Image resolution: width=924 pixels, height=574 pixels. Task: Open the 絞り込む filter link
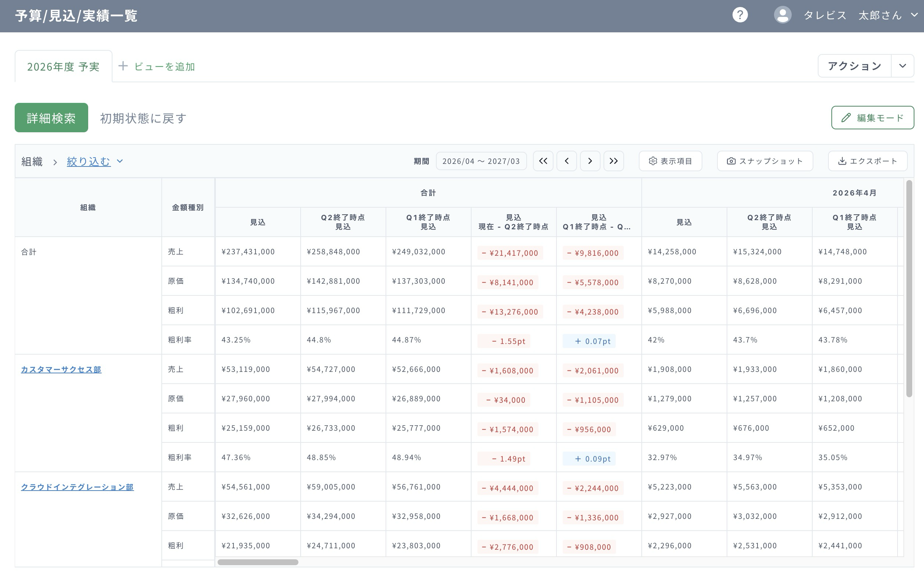(89, 161)
